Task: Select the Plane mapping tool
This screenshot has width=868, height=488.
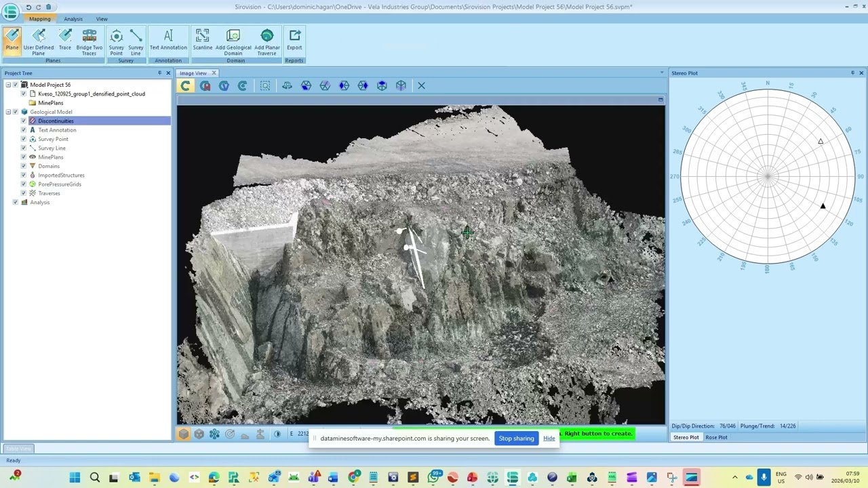Action: (12, 40)
